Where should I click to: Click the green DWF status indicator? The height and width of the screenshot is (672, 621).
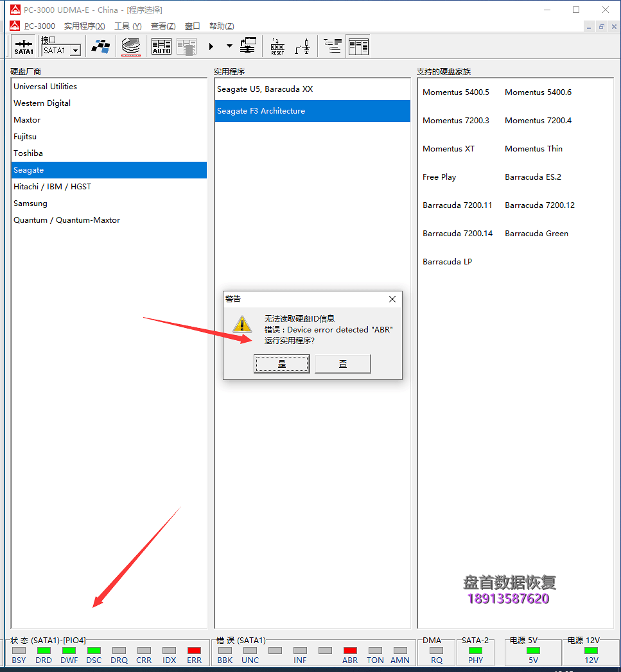click(69, 651)
